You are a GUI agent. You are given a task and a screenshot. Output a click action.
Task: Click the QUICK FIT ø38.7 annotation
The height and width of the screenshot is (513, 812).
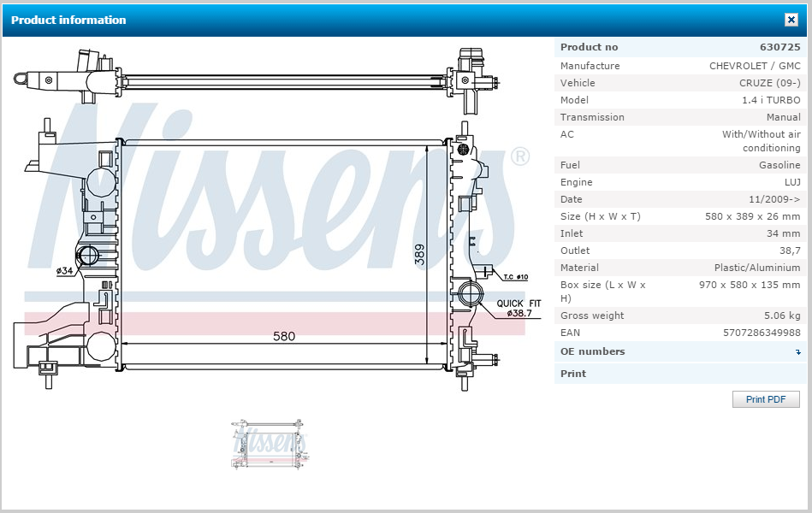(519, 308)
